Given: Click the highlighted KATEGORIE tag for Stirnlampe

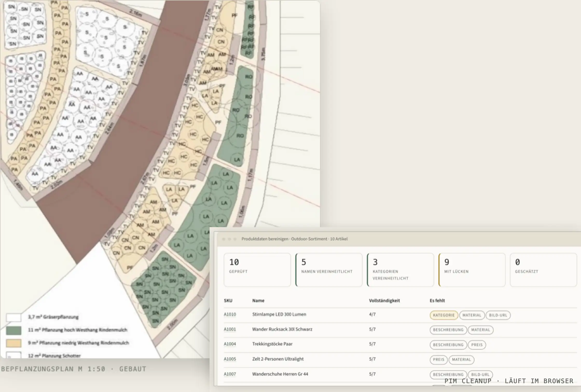Looking at the screenshot, I should click(444, 315).
